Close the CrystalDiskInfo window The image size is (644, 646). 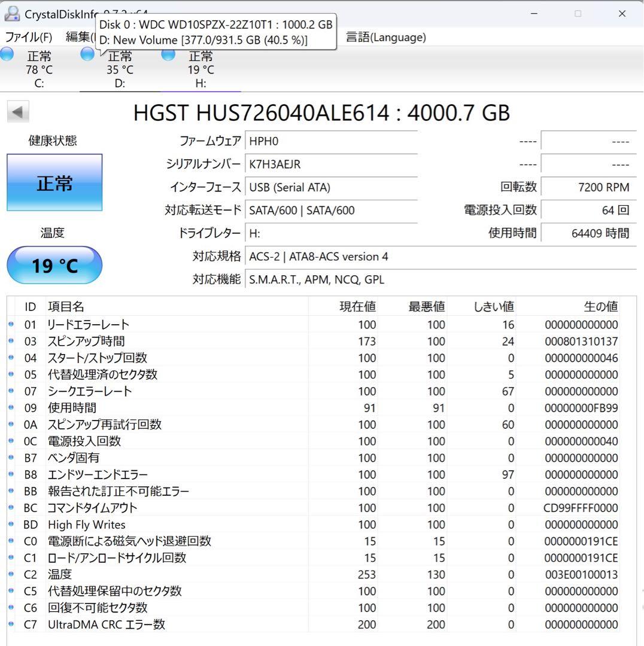click(622, 14)
